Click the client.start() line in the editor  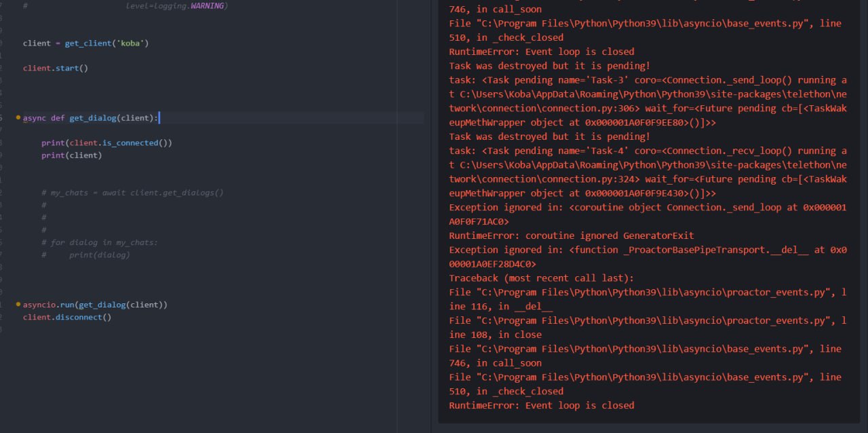pyautogui.click(x=56, y=68)
